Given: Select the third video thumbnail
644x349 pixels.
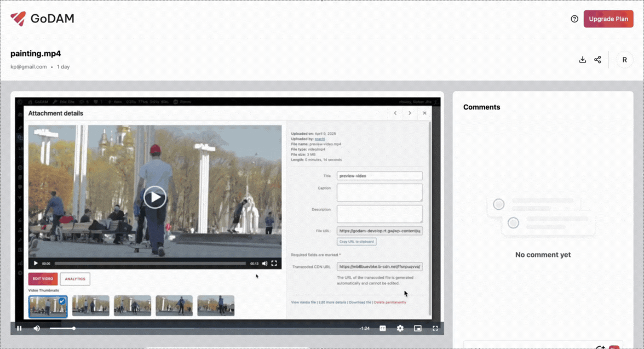Looking at the screenshot, I should pos(133,306).
